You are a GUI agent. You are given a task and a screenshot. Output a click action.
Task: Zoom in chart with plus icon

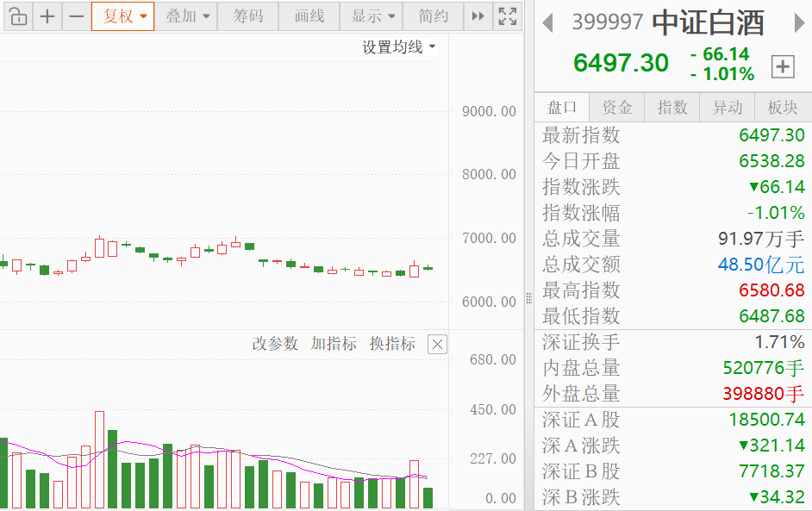[47, 16]
